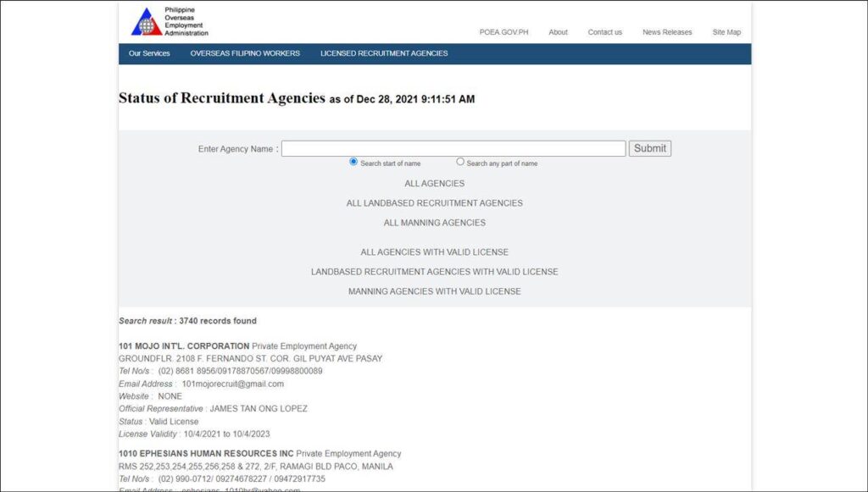Click representative JAMES TAN ONG LOPEZ
Image resolution: width=868 pixels, height=492 pixels.
pos(259,408)
